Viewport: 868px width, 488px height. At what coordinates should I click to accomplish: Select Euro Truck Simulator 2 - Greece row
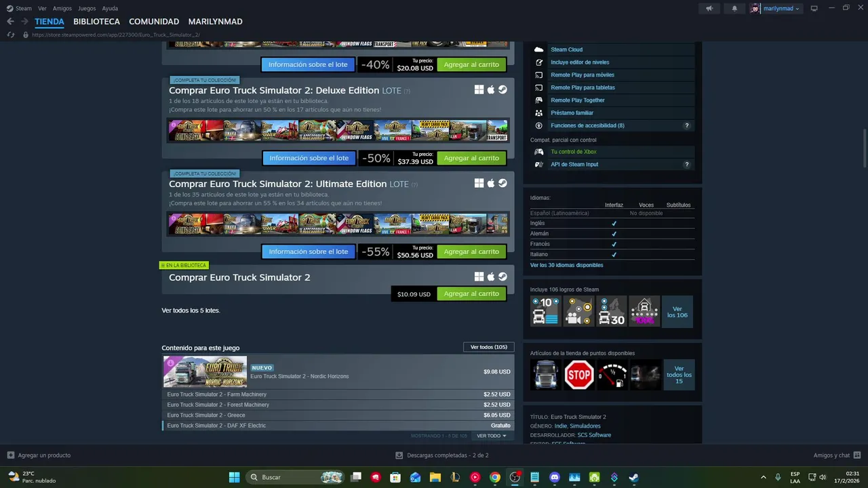(338, 415)
